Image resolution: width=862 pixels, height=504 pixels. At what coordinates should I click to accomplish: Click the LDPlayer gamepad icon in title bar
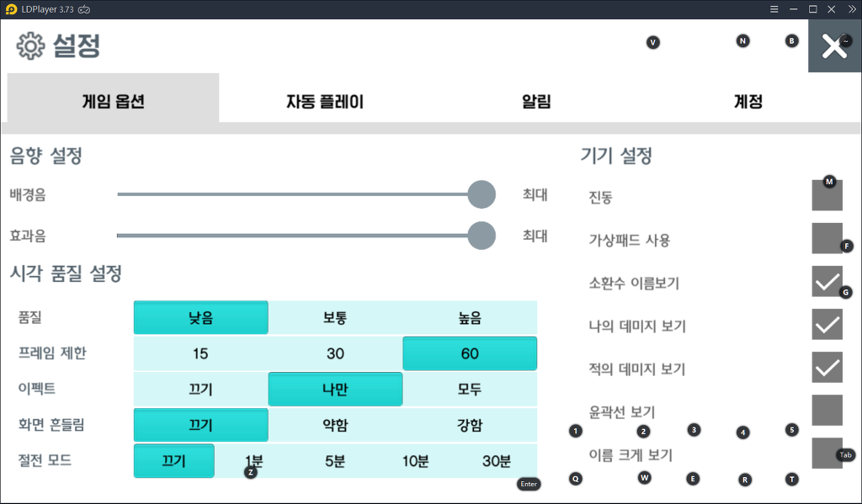(x=85, y=9)
